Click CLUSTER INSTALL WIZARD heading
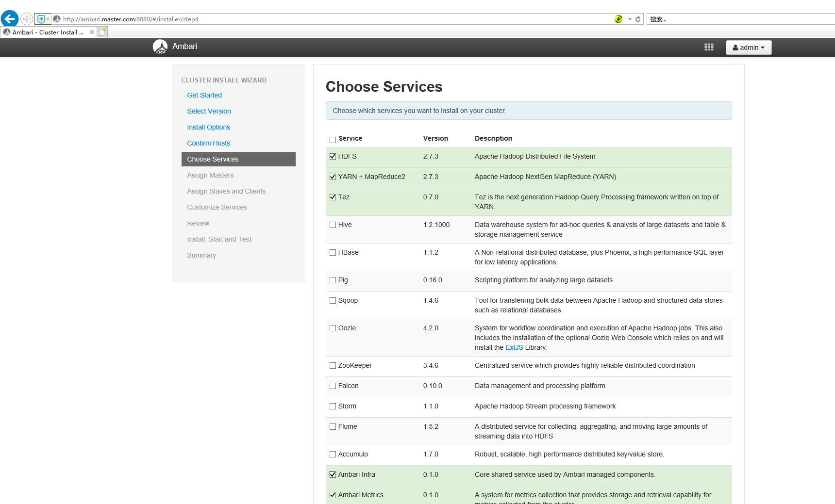 coord(224,80)
